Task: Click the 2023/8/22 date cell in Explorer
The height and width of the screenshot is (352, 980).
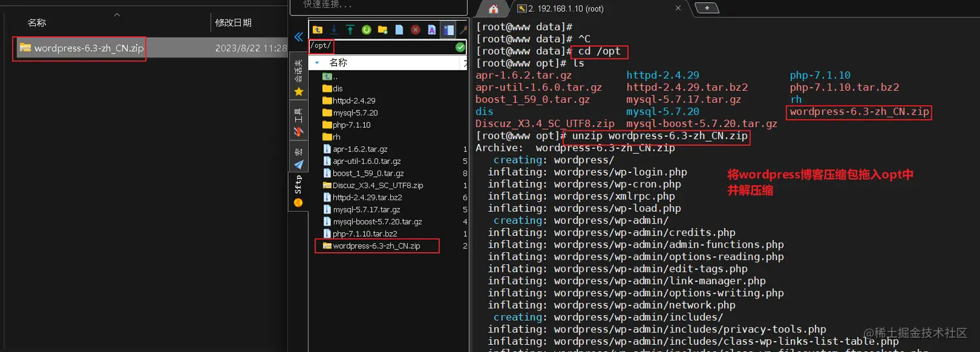Action: pos(251,49)
